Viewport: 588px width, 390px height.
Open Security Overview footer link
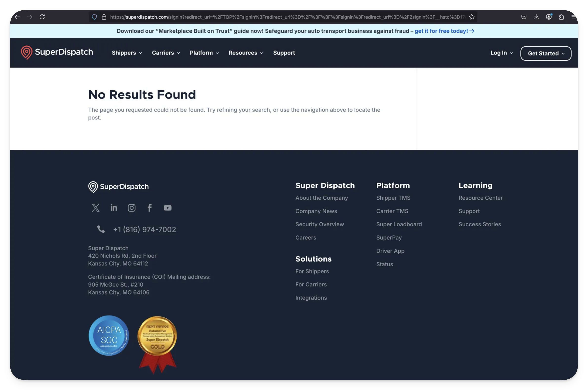click(x=320, y=224)
